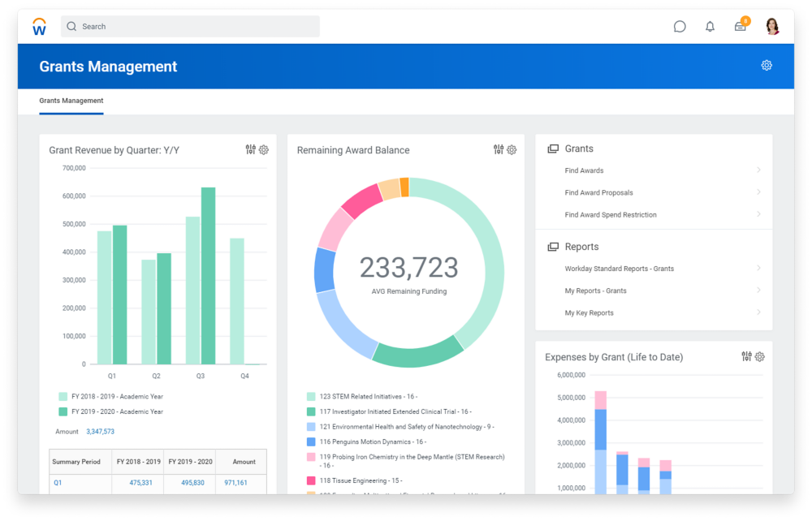Expand Find Awards chevron
This screenshot has height=521, width=812.
click(758, 170)
